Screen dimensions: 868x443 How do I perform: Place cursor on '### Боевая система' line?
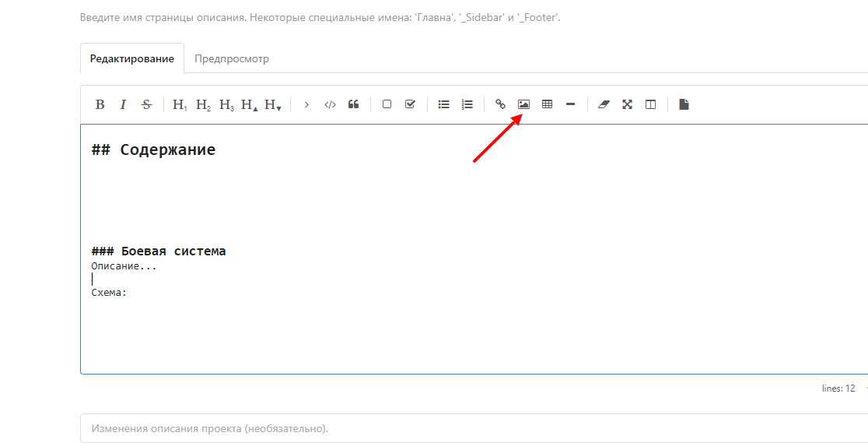[x=159, y=251]
